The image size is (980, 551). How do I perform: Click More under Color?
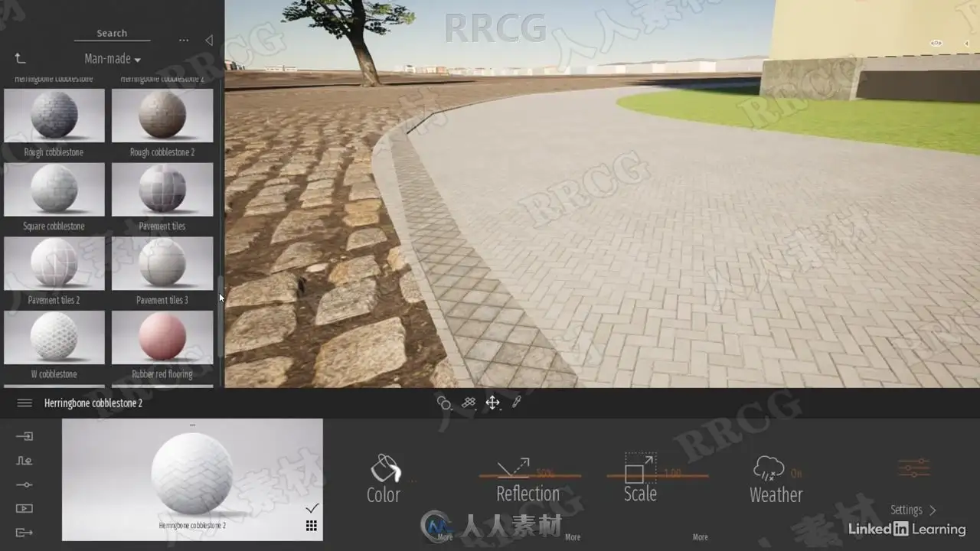point(445,537)
